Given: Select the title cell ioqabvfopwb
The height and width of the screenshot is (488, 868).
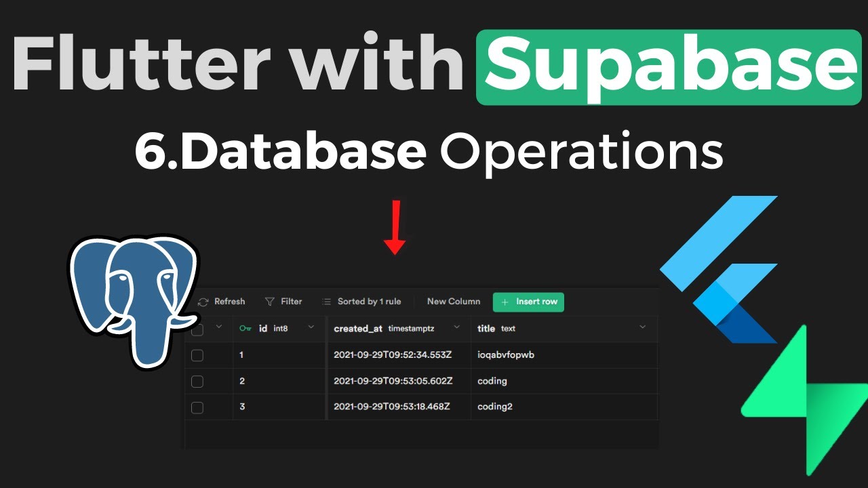Looking at the screenshot, I should click(564, 355).
